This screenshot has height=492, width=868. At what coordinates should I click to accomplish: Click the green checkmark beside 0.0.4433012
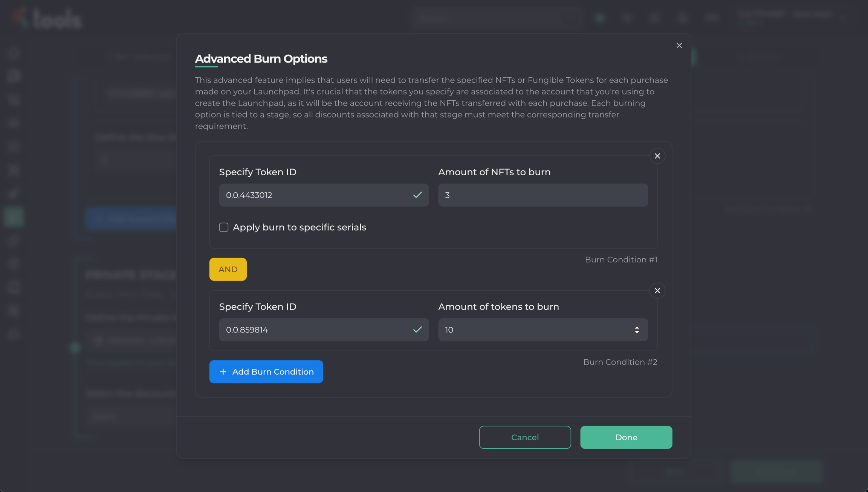pyautogui.click(x=417, y=195)
